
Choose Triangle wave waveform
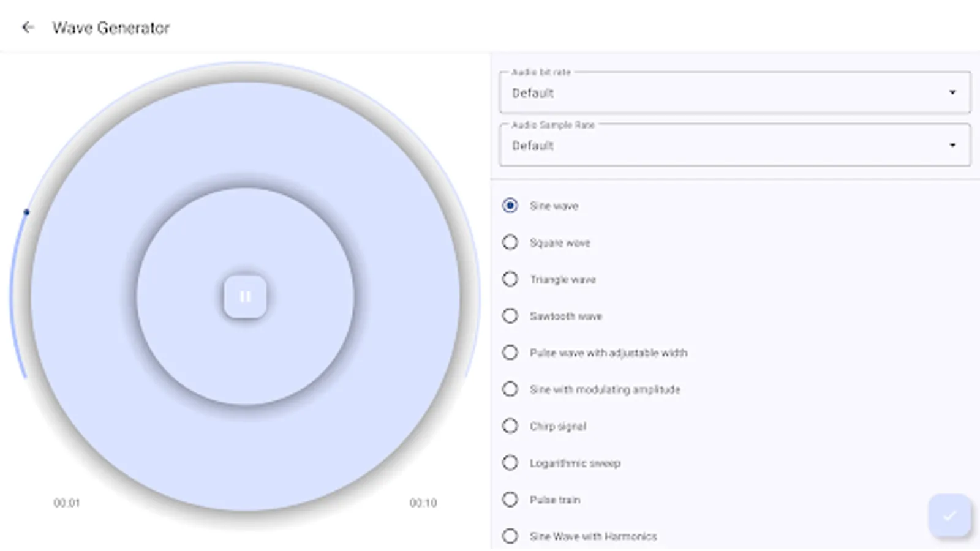(510, 279)
